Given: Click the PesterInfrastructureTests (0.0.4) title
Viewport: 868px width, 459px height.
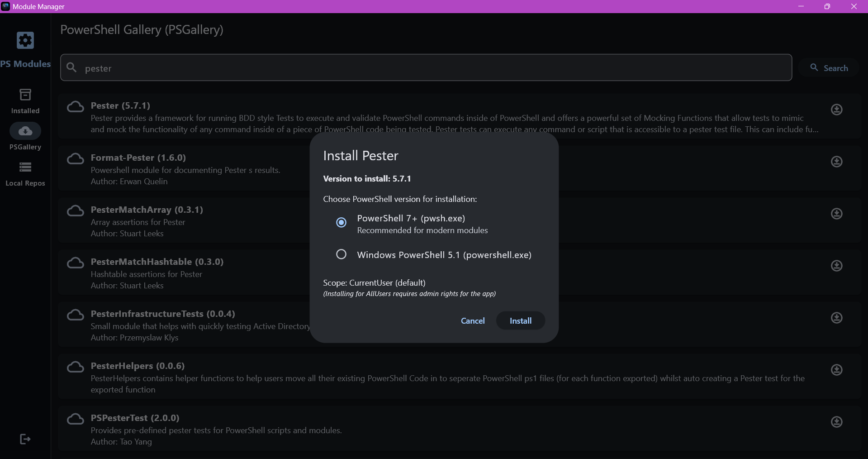Looking at the screenshot, I should click(163, 314).
